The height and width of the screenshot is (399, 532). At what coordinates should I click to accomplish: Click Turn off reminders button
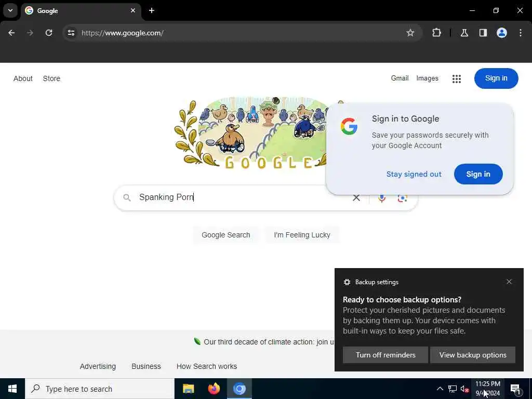click(x=385, y=355)
